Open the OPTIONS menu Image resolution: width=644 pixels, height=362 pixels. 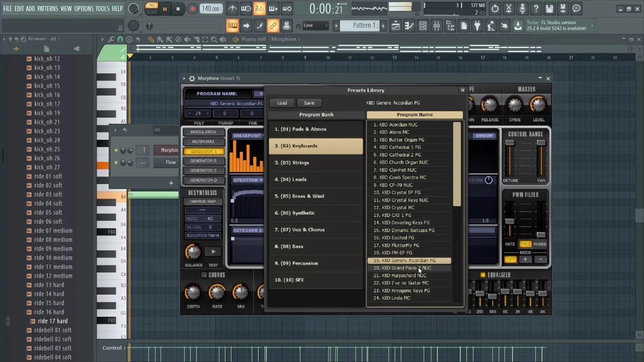84,9
